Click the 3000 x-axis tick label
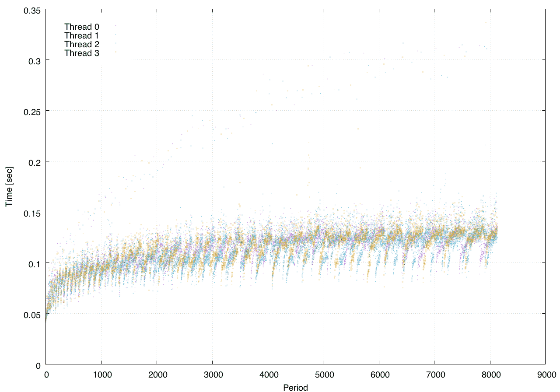The height and width of the screenshot is (392, 560). tap(212, 375)
